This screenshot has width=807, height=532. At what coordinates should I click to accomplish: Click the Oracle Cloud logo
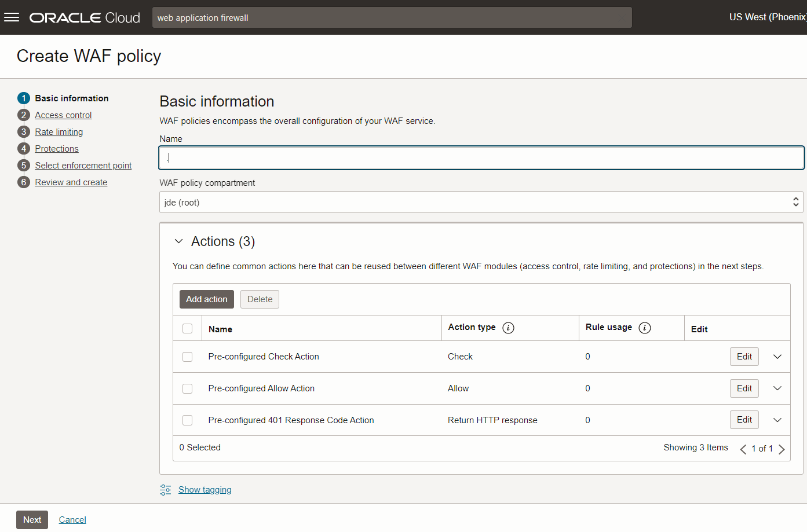coord(84,17)
